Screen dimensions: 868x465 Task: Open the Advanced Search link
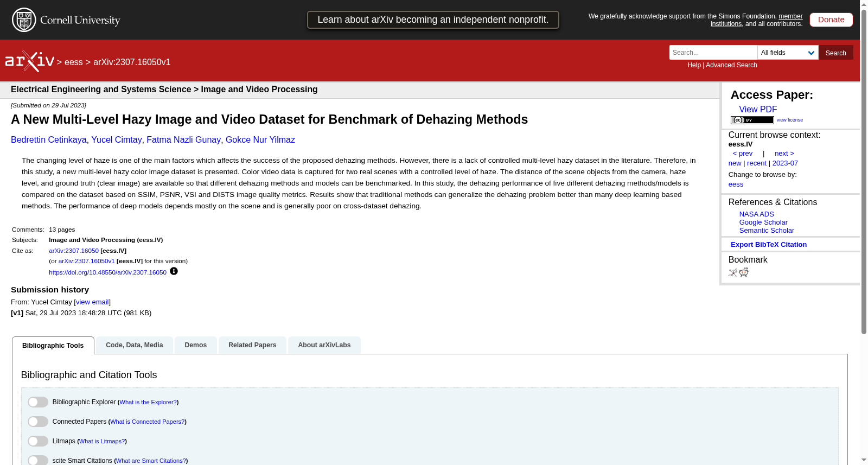[731, 65]
